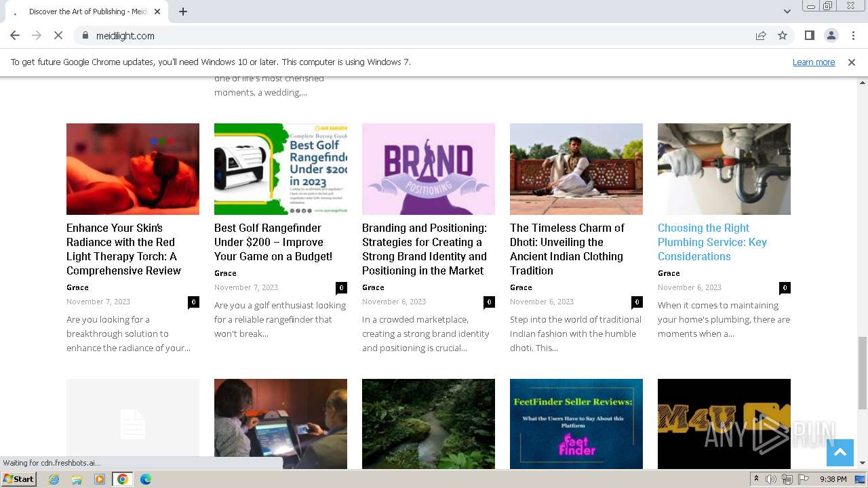This screenshot has height=488, width=868.
Task: Click the scroll-to-top arrow button
Action: click(x=840, y=453)
